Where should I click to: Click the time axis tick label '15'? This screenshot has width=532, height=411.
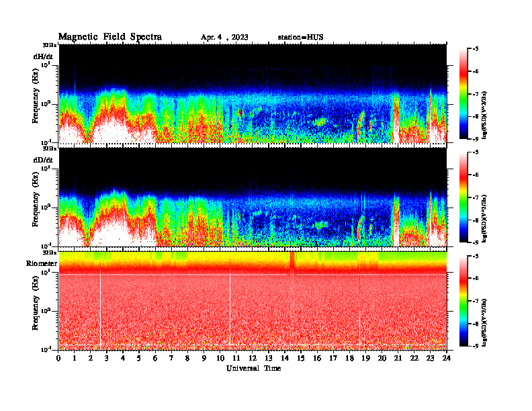tap(301, 359)
